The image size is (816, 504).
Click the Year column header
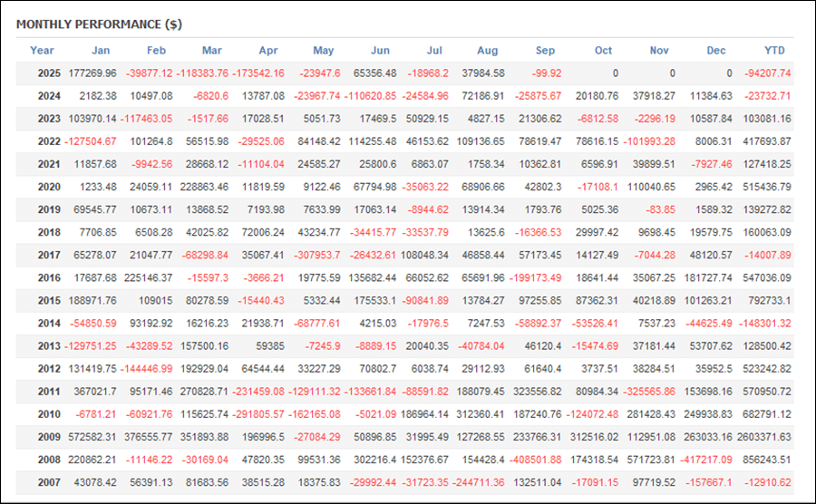click(42, 51)
